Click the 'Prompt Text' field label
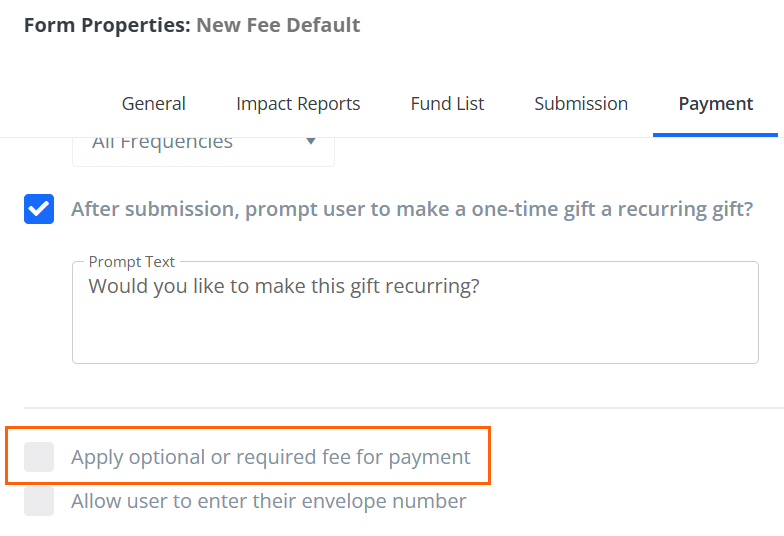Image resolution: width=784 pixels, height=536 pixels. coord(132,262)
